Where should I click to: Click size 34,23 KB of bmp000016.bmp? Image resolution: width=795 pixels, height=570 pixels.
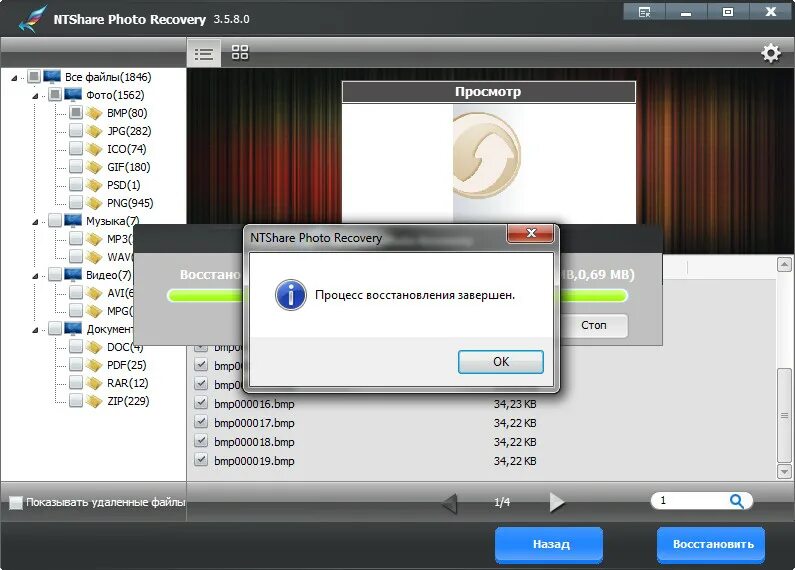click(x=515, y=404)
